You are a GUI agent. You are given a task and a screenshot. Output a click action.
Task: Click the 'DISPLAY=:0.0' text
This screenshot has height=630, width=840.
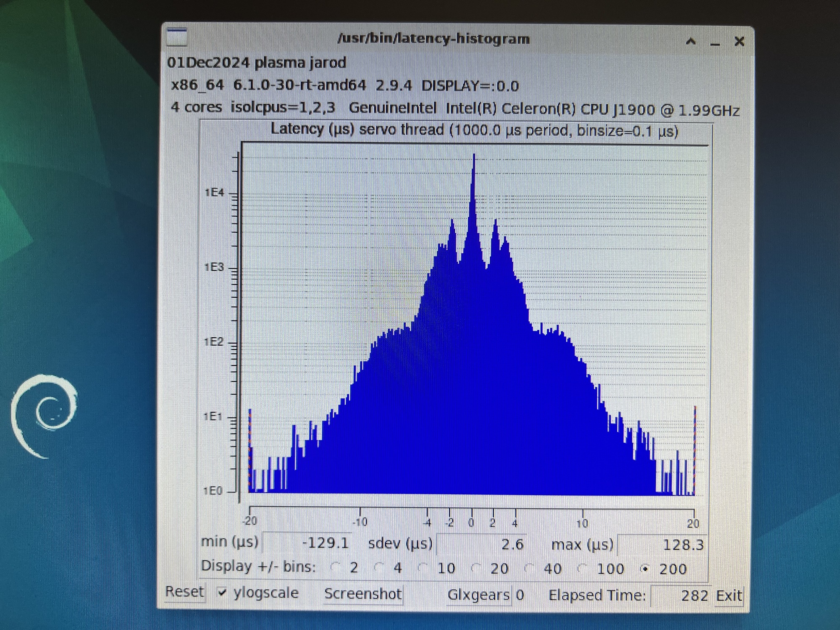click(x=470, y=86)
